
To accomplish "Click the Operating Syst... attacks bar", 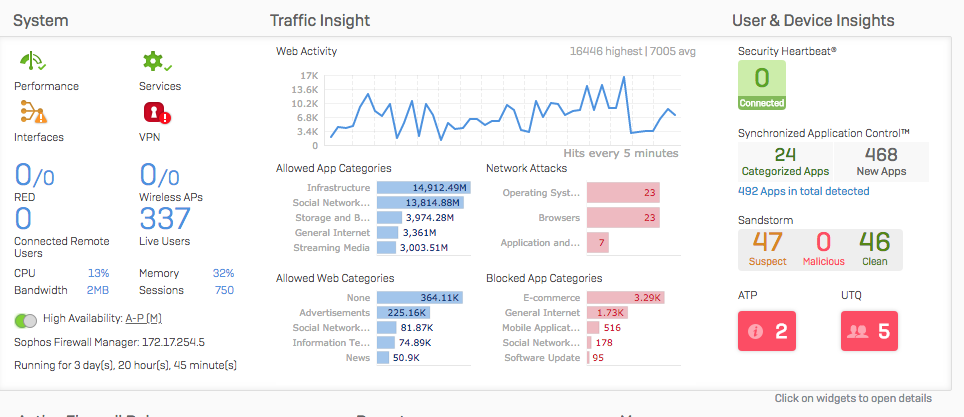I will [x=623, y=193].
